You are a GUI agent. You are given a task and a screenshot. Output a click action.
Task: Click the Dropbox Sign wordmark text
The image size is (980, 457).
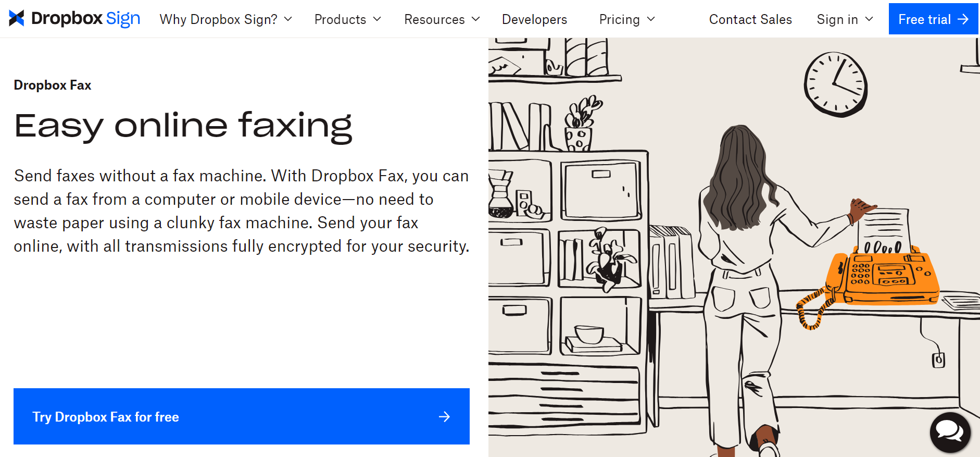tap(85, 18)
